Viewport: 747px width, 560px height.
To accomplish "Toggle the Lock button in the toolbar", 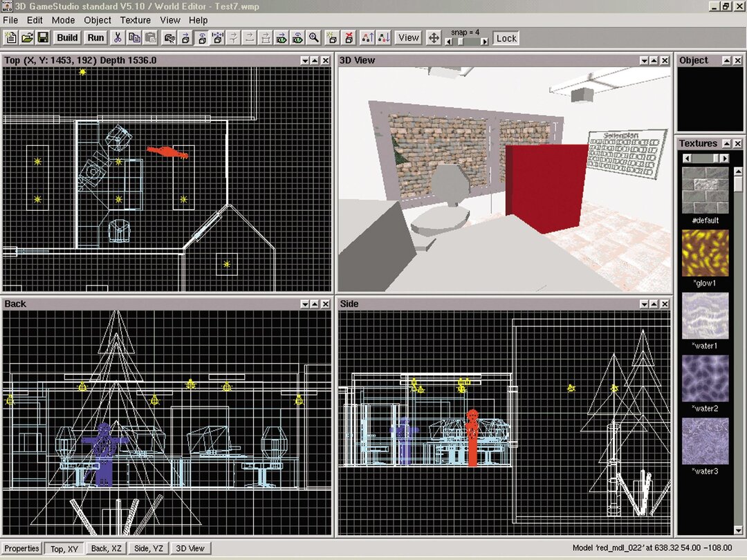I will [x=506, y=39].
